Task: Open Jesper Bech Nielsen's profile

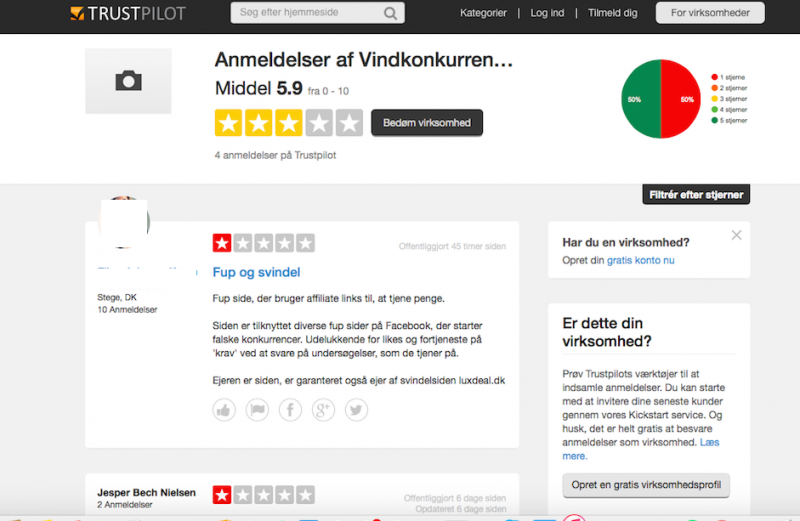Action: pos(146,492)
